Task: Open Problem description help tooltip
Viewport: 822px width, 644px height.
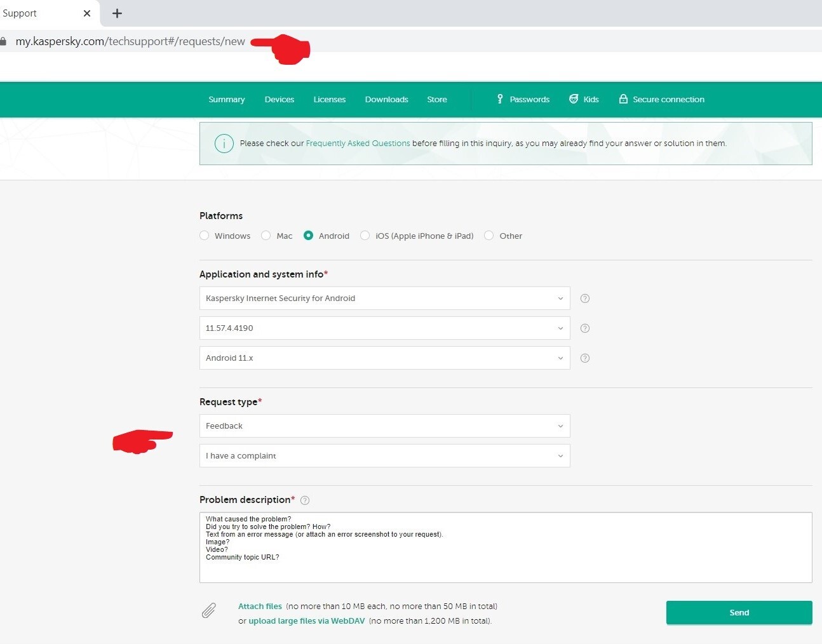Action: (305, 500)
